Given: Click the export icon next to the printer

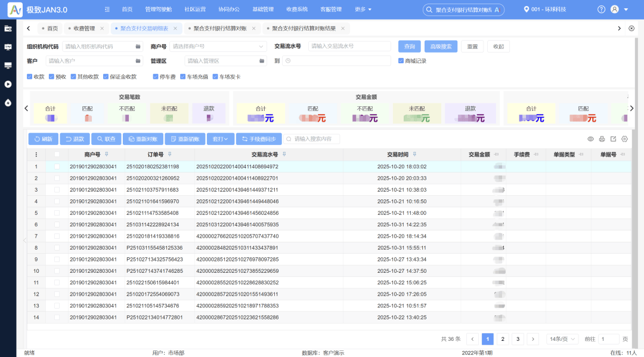Looking at the screenshot, I should click(613, 139).
